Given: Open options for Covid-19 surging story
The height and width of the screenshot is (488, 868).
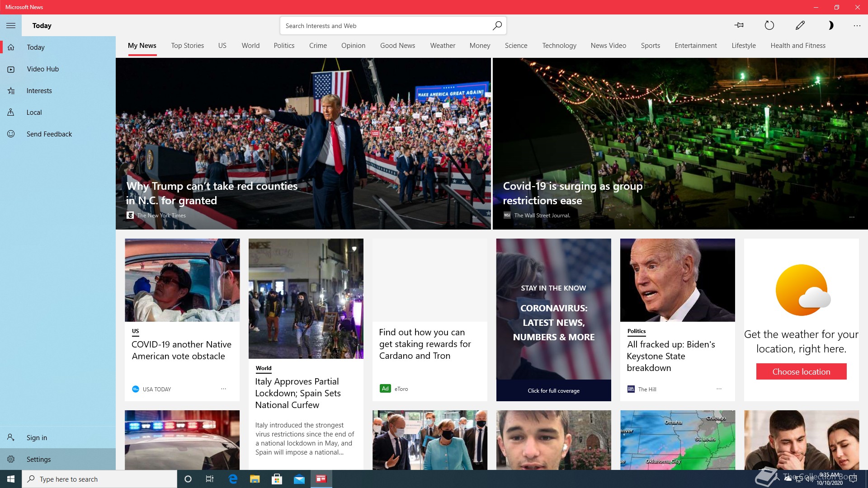Looking at the screenshot, I should point(852,217).
